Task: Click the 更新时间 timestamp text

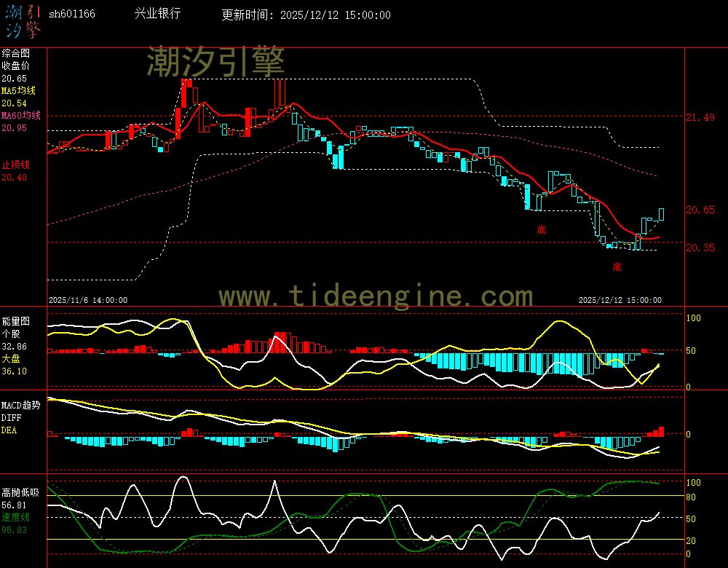Action: (x=306, y=15)
